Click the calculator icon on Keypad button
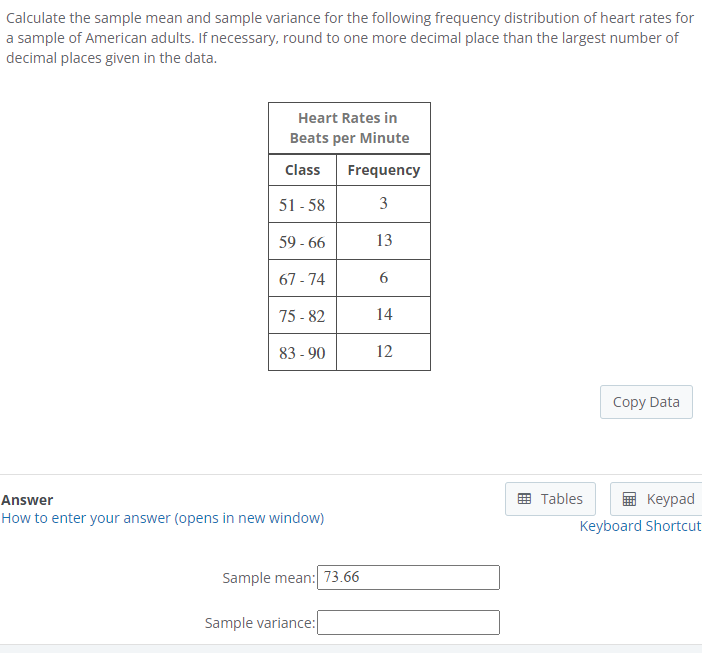 point(629,499)
